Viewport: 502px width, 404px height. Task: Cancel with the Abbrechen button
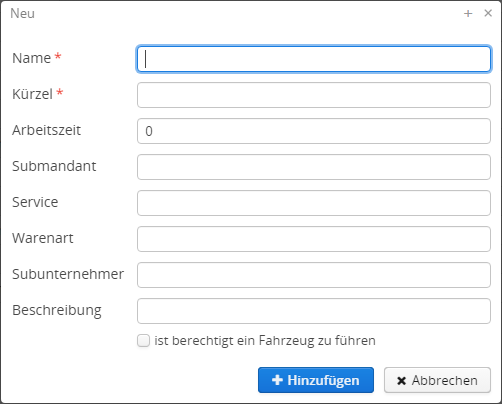tap(437, 380)
